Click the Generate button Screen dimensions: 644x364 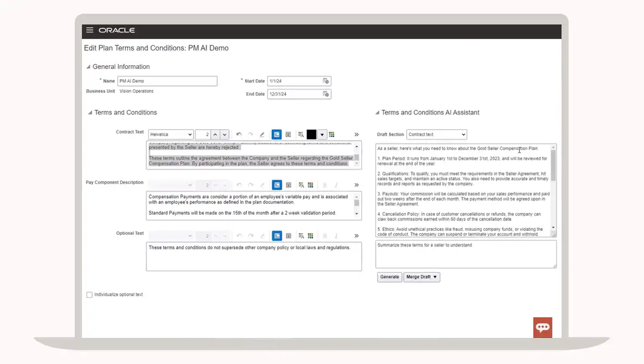click(389, 277)
